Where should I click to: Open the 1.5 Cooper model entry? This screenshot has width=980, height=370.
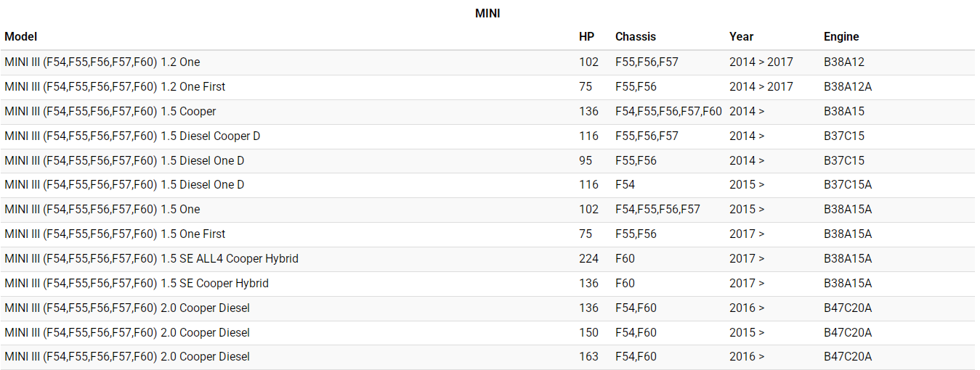(x=110, y=112)
